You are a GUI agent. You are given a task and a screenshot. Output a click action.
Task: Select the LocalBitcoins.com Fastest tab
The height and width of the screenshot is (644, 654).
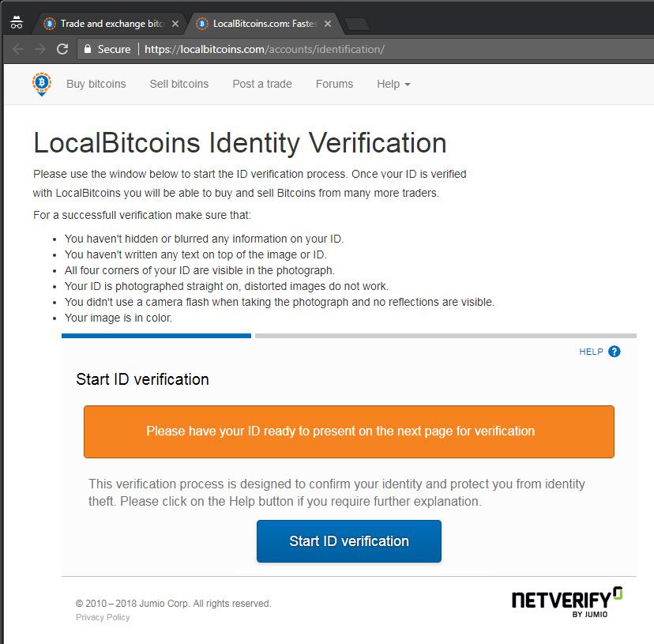(x=265, y=24)
